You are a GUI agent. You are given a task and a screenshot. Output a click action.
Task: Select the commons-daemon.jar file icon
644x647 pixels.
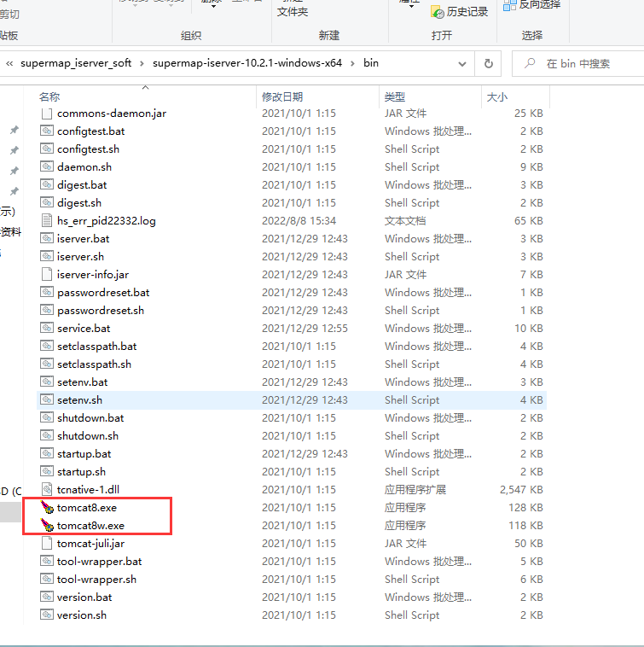pyautogui.click(x=47, y=114)
